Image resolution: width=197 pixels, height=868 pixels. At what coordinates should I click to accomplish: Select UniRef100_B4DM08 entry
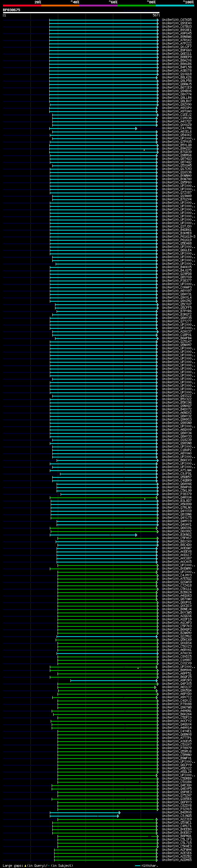point(177,812)
